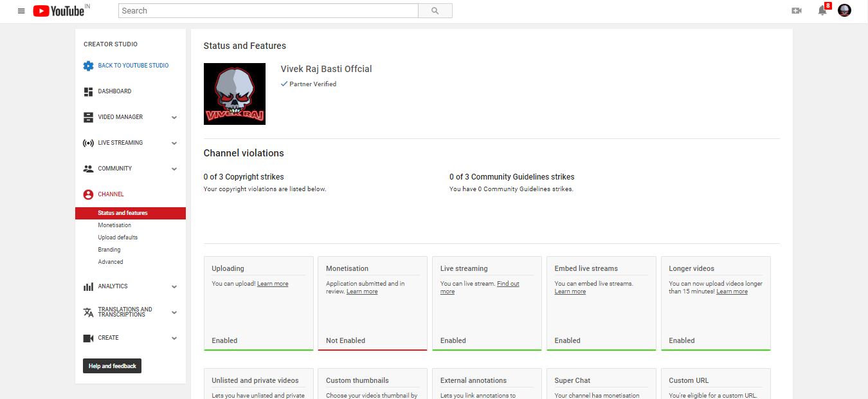Click the channel skull profile image
The image size is (868, 399).
235,94
